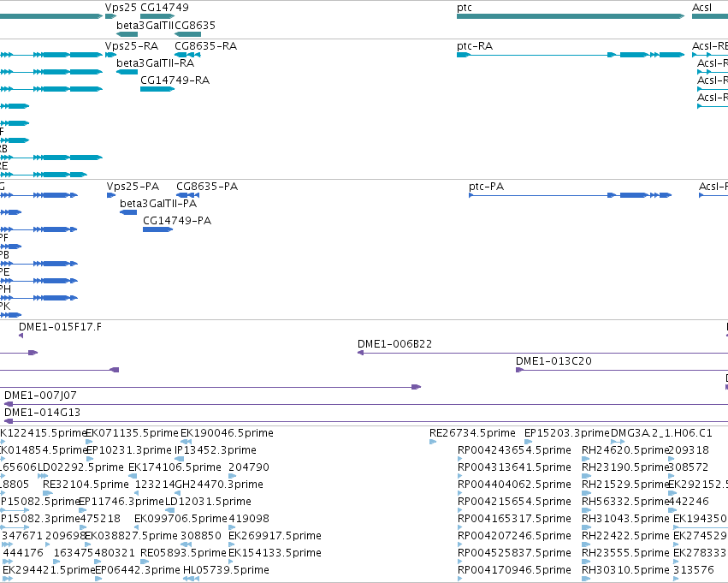
Task: Select the RH31043.5prime EST label
Action: pyautogui.click(x=625, y=519)
